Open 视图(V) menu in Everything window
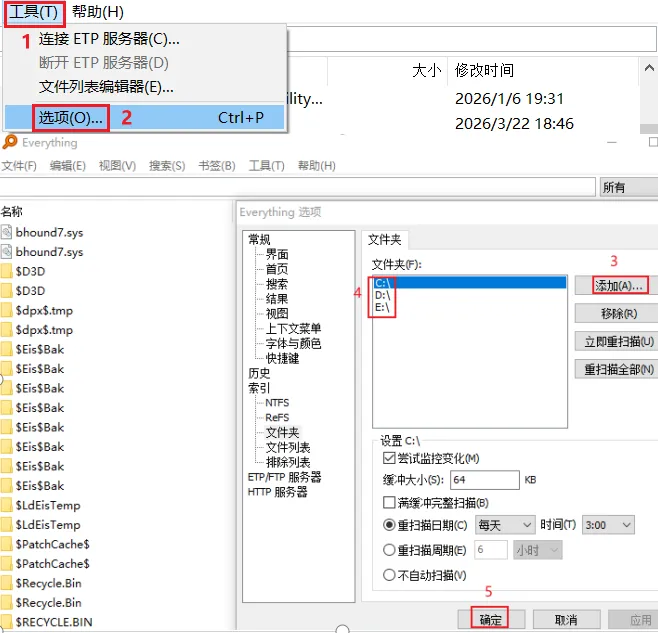 [117, 166]
